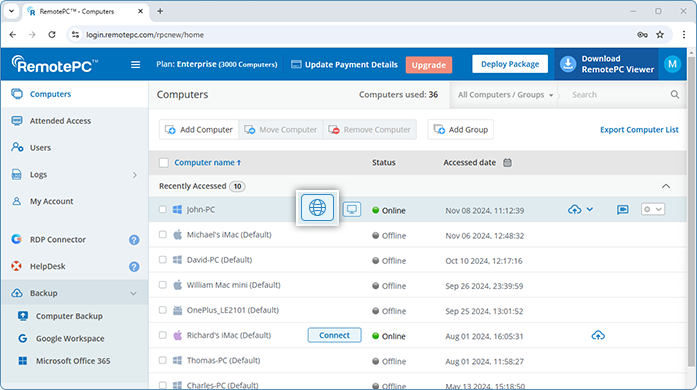Go to Users in the sidebar
The height and width of the screenshot is (390, 697).
(x=40, y=148)
